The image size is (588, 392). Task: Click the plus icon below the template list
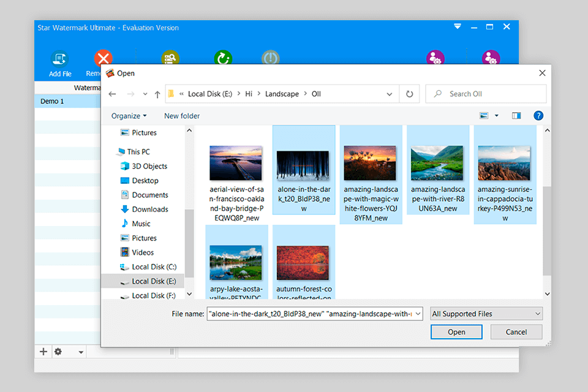pyautogui.click(x=43, y=352)
